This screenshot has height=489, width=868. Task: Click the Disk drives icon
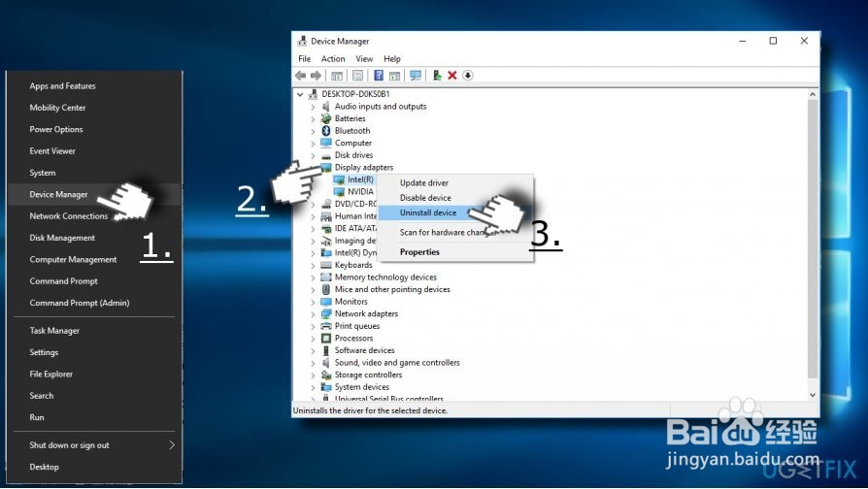[326, 155]
